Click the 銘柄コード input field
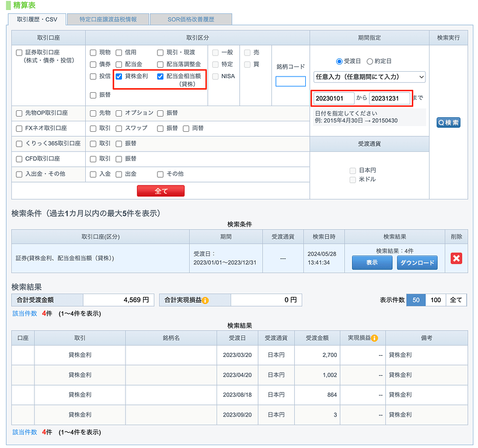 (290, 82)
